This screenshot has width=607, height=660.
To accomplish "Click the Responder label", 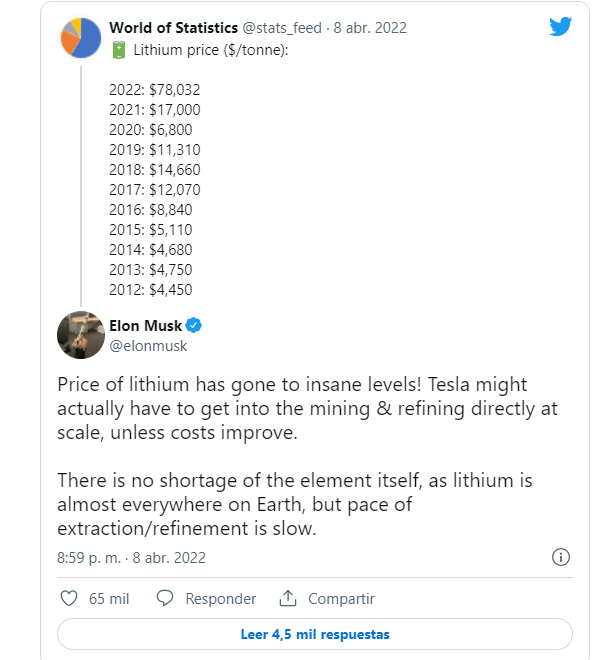I will pyautogui.click(x=221, y=599).
